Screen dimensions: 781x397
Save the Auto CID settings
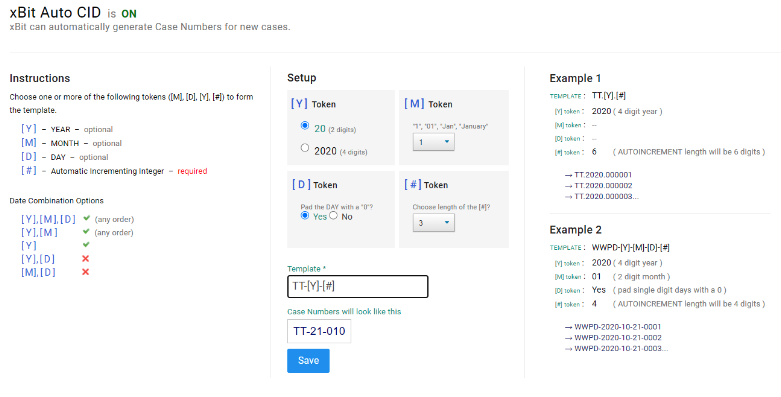click(308, 361)
